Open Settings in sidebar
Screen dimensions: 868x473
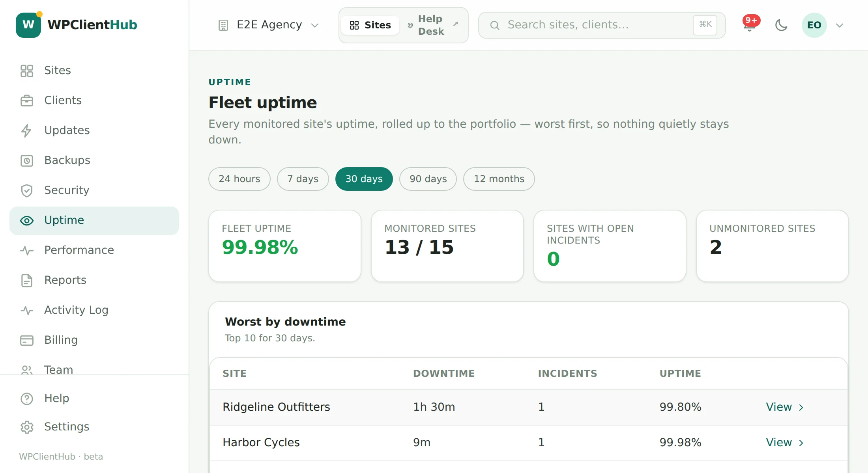point(94,427)
